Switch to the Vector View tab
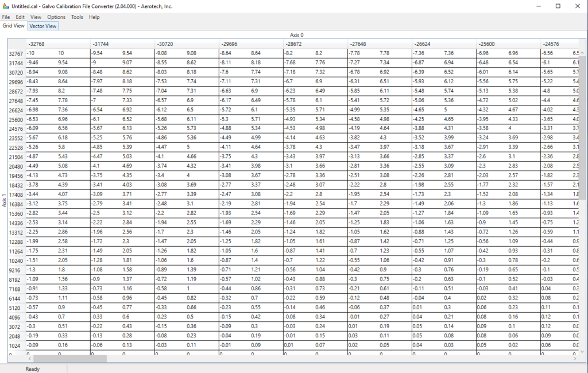This screenshot has height=373, width=588. click(43, 26)
